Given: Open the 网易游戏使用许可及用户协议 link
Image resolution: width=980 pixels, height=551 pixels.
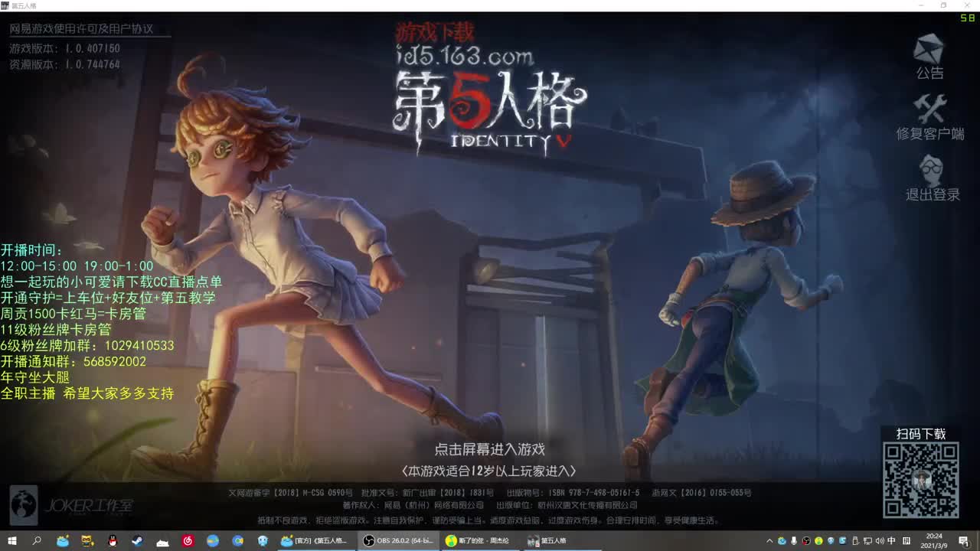Looking at the screenshot, I should pos(81,29).
